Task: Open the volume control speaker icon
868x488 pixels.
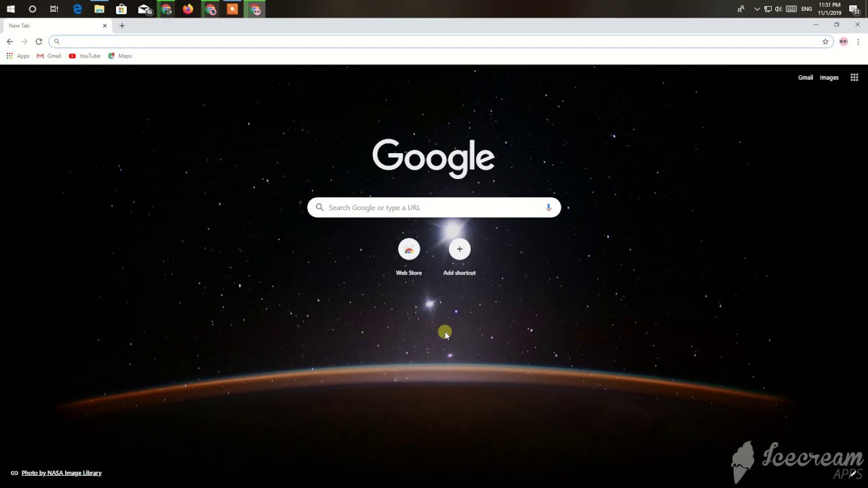Action: pyautogui.click(x=778, y=9)
